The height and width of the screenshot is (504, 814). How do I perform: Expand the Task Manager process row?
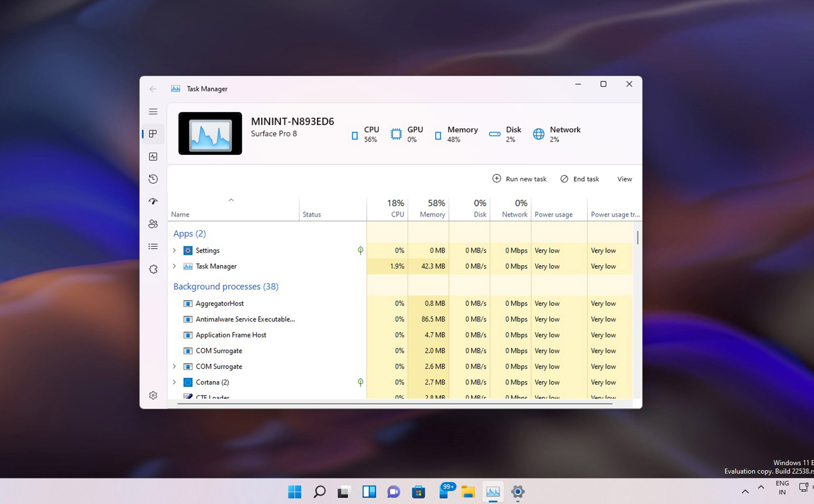[174, 266]
